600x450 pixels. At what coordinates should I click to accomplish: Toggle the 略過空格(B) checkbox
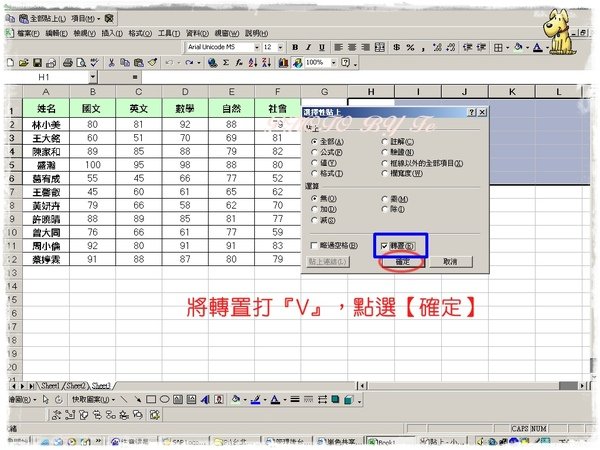pyautogui.click(x=314, y=246)
